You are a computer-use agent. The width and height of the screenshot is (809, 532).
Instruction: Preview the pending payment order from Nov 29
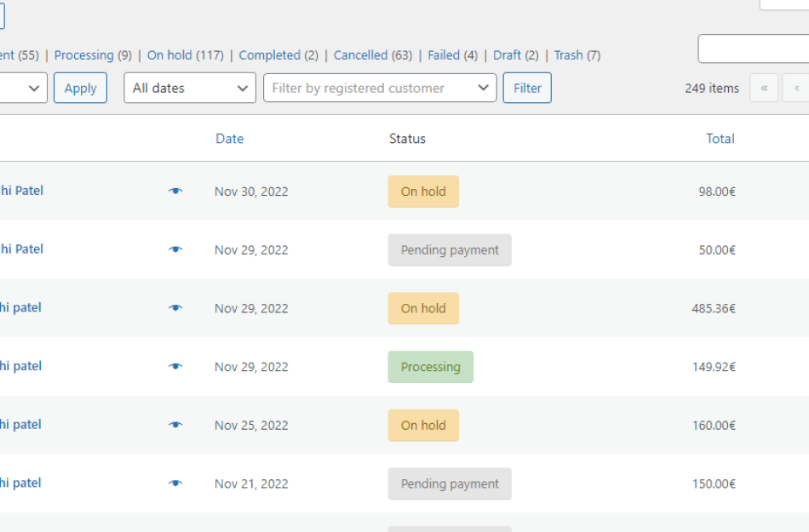[175, 249]
